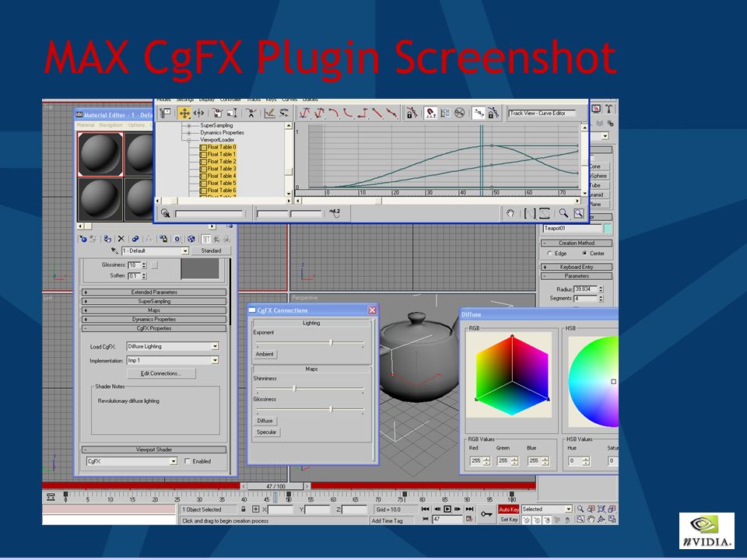Click the Ambient button in CgFX Connections
The height and width of the screenshot is (560, 747).
tap(265, 354)
